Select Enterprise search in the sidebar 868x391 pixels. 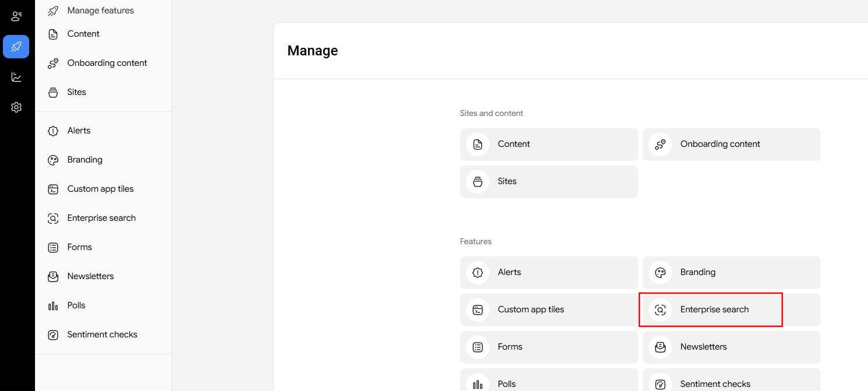click(101, 218)
